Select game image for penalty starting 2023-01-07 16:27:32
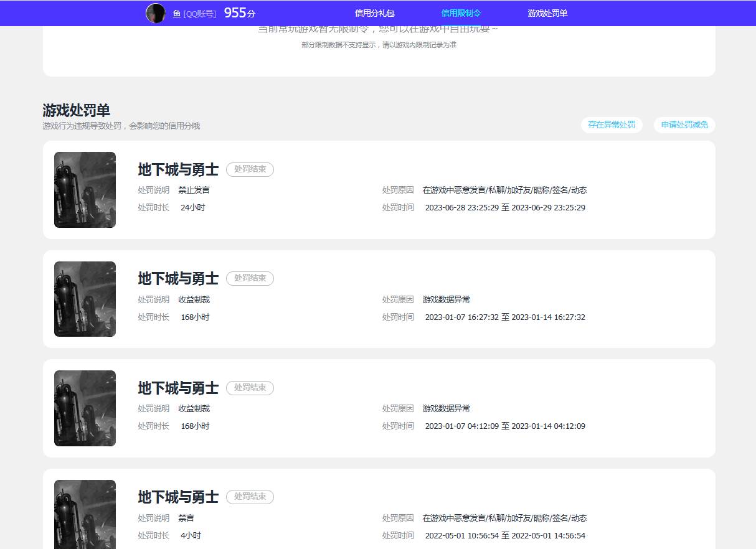756x549 pixels. click(85, 299)
